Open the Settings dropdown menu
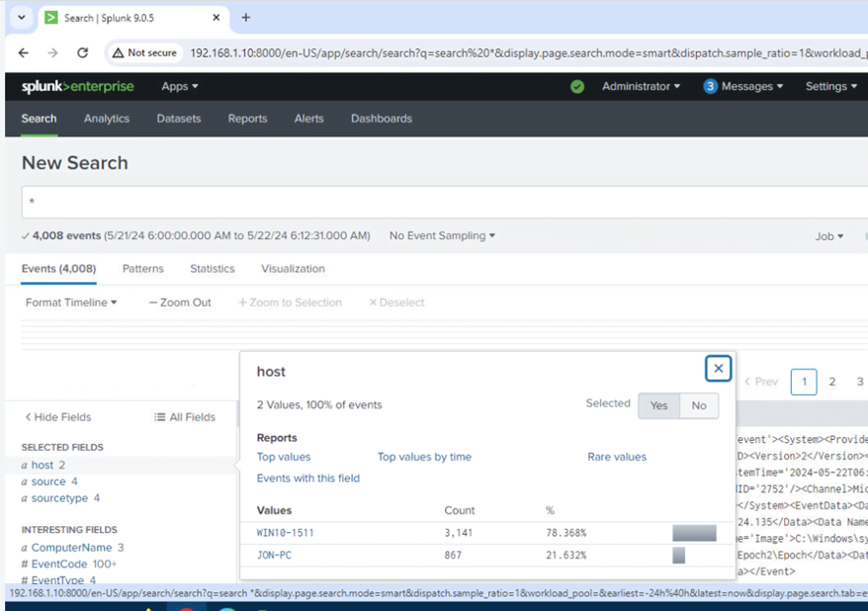This screenshot has height=611, width=868. click(830, 86)
